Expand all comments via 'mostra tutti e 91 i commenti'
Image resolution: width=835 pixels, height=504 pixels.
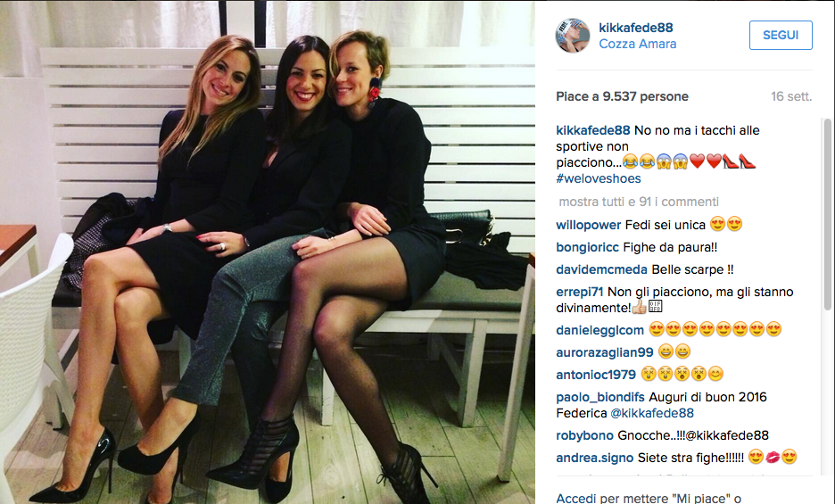click(x=639, y=202)
